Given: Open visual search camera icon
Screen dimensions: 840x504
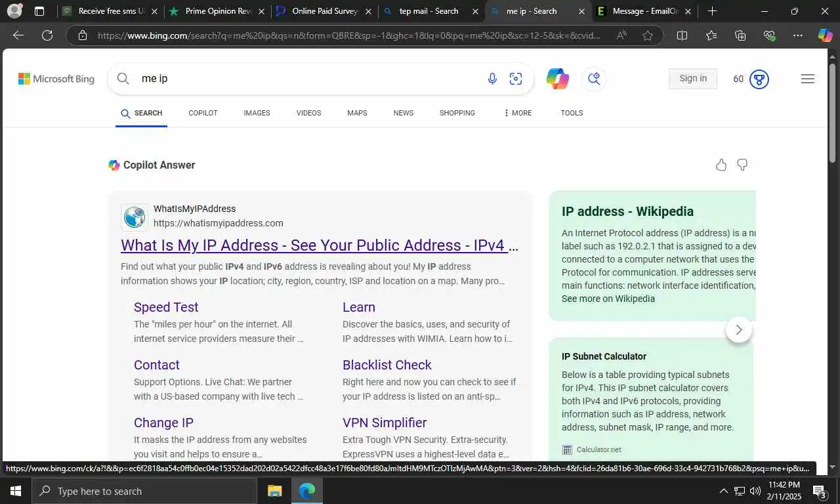Looking at the screenshot, I should coord(516,79).
